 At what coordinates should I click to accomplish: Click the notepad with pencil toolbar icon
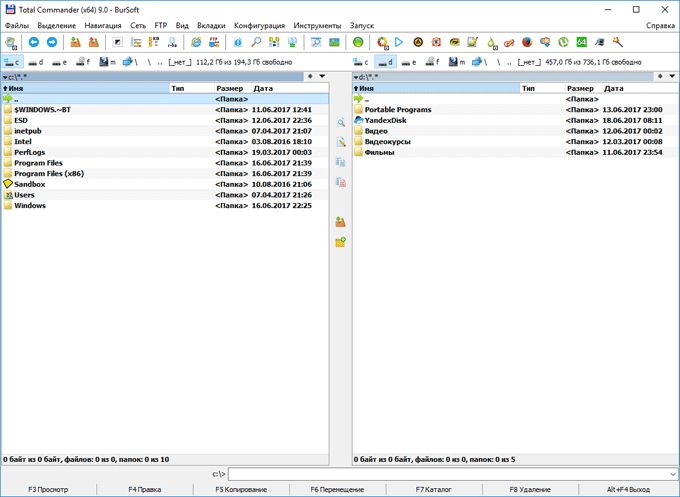pos(472,42)
